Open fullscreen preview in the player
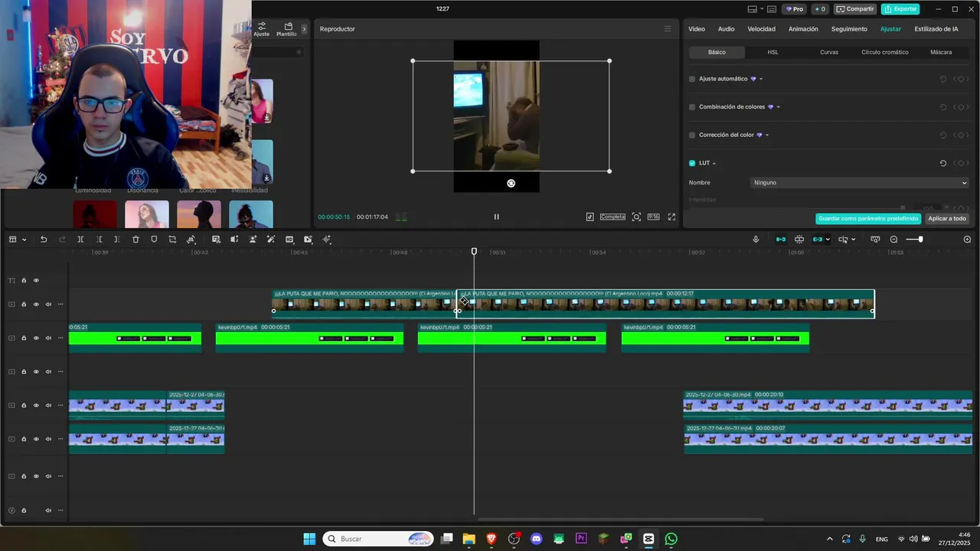The image size is (980, 551). (x=671, y=217)
